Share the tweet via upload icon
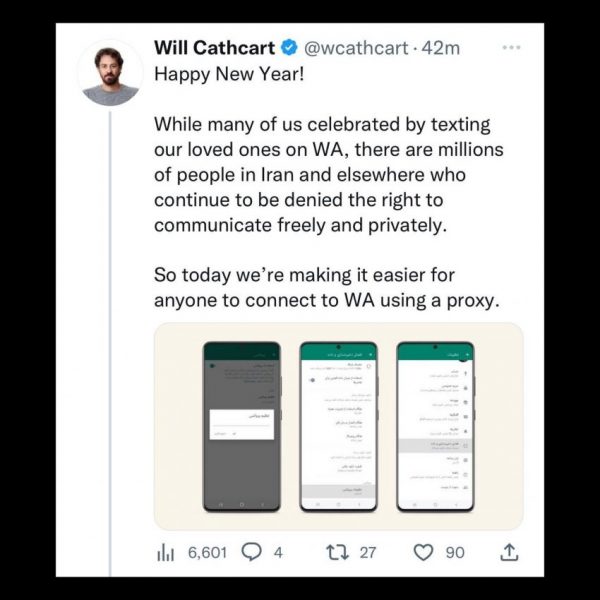 click(x=509, y=553)
